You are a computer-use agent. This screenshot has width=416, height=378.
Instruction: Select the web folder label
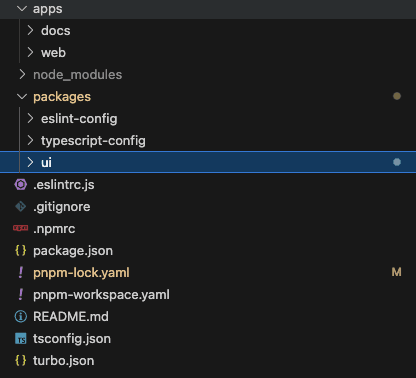[x=53, y=52]
